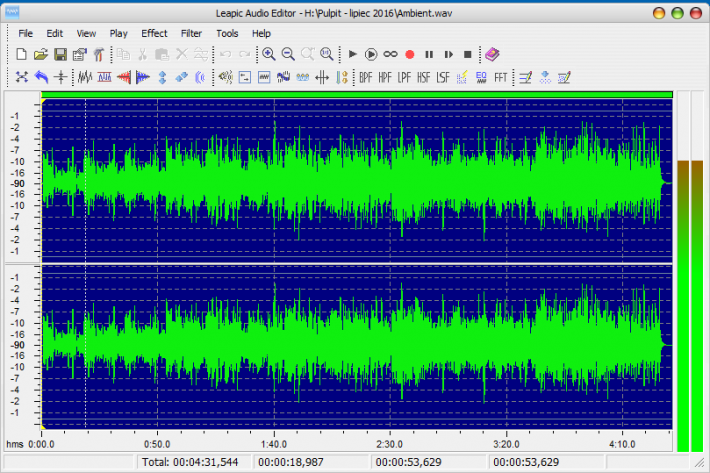Click the blue diagonal double-arrow icon

click(182, 77)
